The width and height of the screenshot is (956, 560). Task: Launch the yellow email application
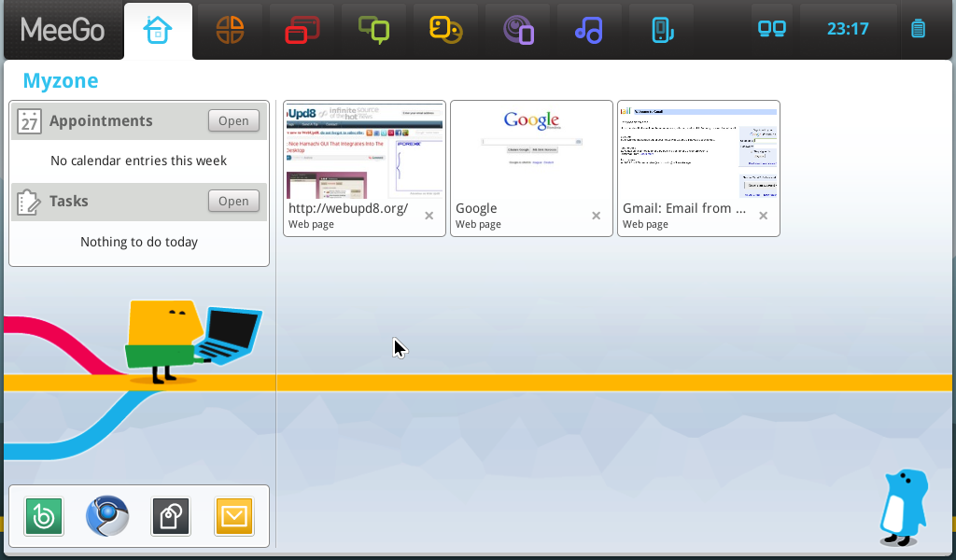point(234,517)
